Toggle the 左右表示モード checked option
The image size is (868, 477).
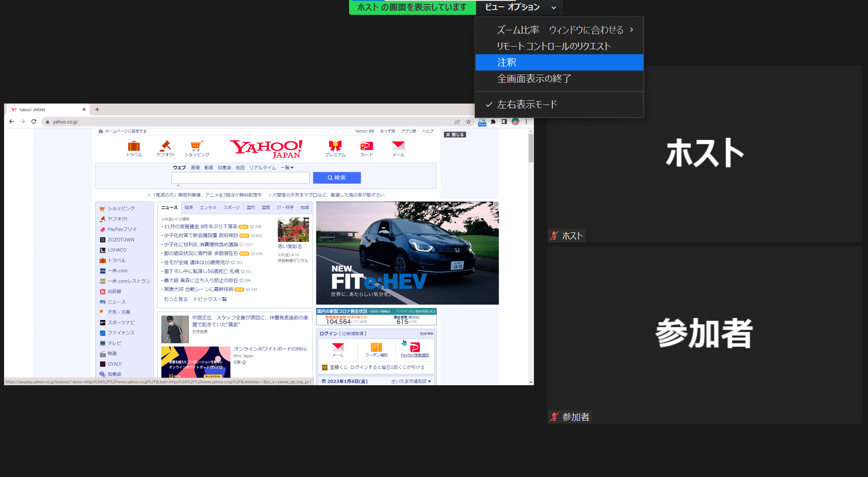pyautogui.click(x=527, y=104)
